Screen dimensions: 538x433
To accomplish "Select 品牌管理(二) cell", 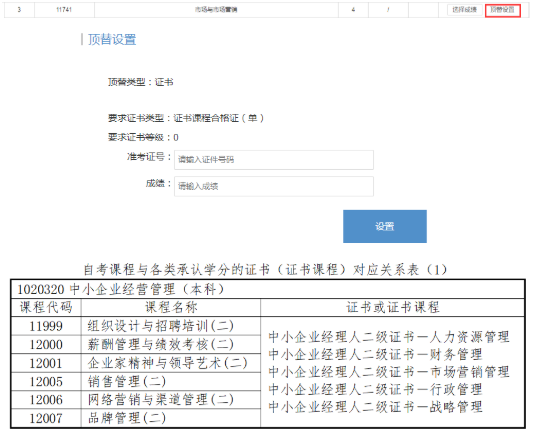I will coord(171,418).
